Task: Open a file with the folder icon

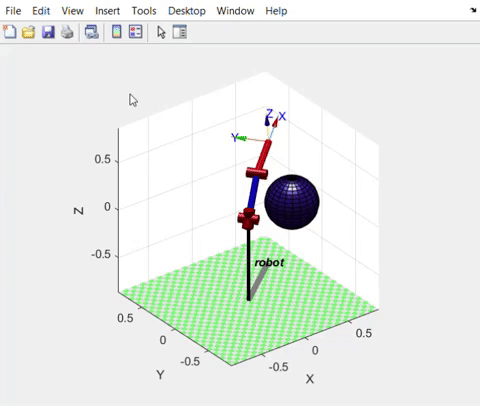Action: (29, 32)
